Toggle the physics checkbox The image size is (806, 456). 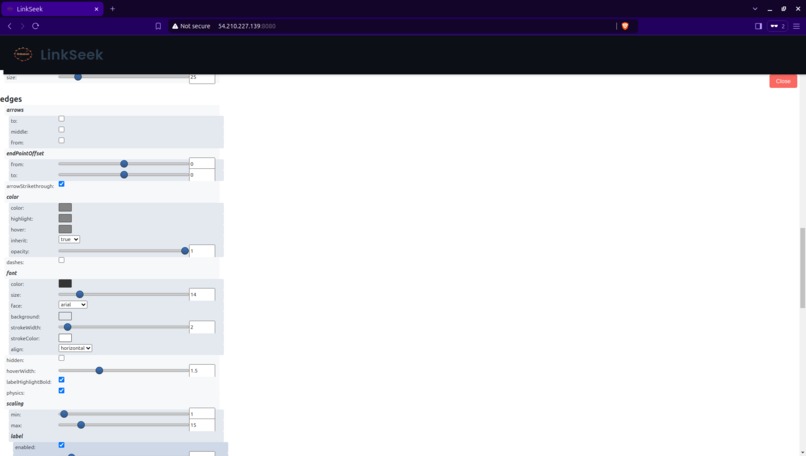(x=61, y=391)
